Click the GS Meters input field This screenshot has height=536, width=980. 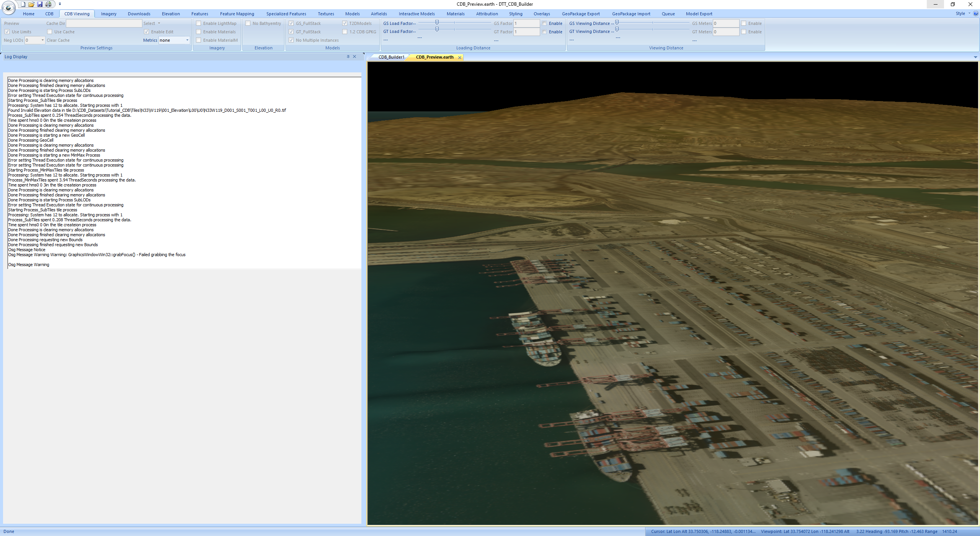726,23
